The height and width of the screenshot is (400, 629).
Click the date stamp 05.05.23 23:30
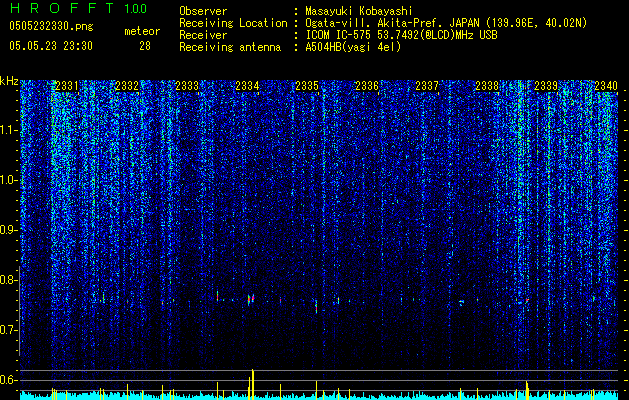[x=51, y=46]
